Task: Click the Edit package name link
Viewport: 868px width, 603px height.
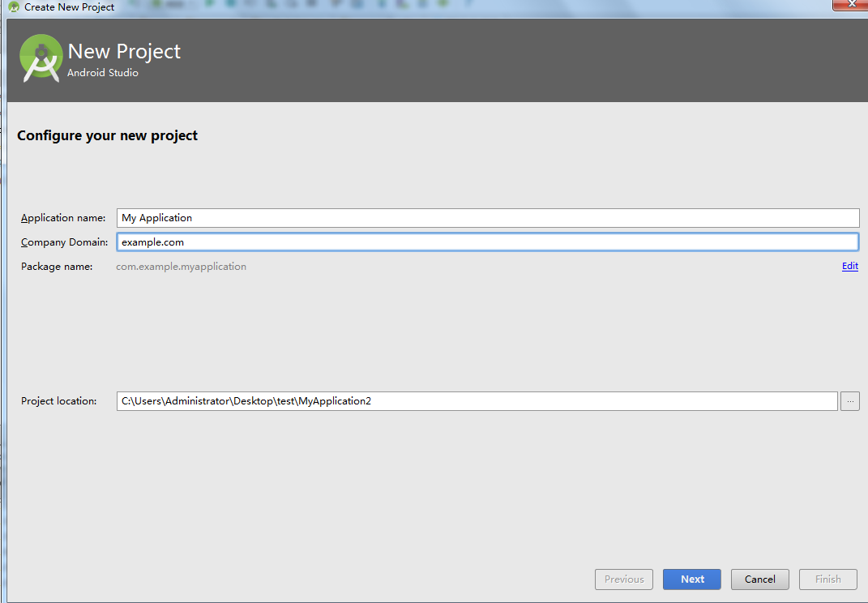Action: (849, 267)
